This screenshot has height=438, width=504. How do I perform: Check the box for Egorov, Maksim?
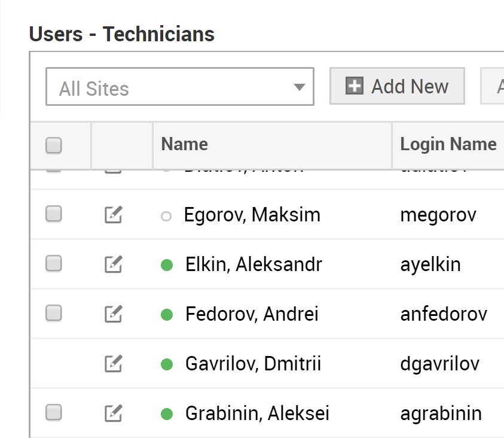click(54, 214)
